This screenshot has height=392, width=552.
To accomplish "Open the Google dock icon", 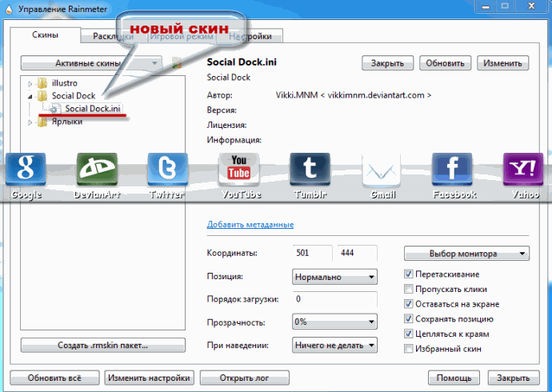I will click(x=26, y=170).
